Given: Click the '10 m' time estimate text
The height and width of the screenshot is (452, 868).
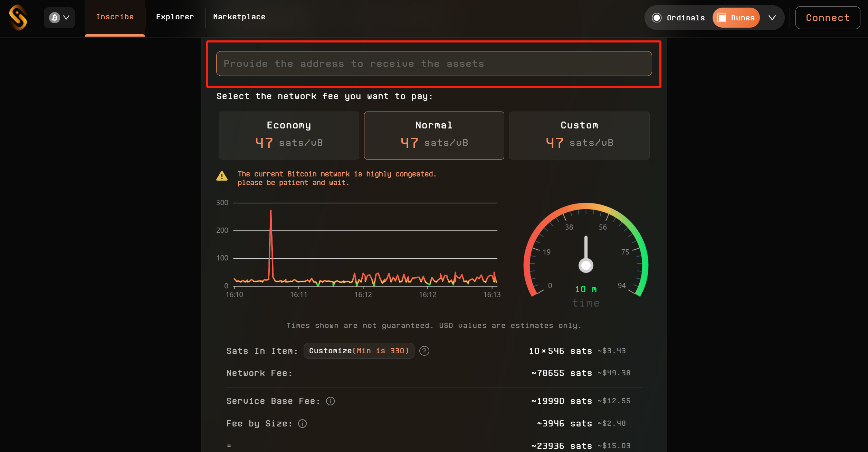Looking at the screenshot, I should coord(586,289).
